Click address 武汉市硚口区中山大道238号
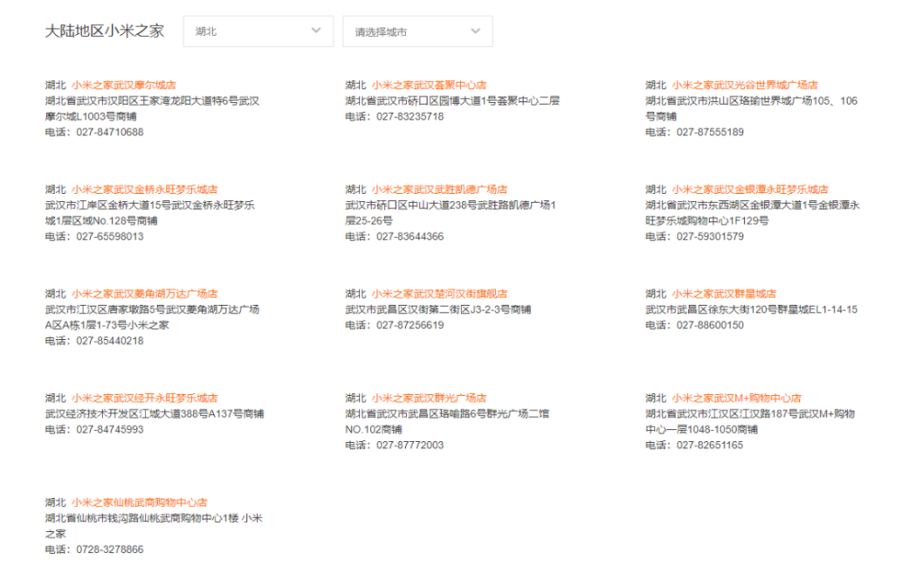The width and height of the screenshot is (902, 588). point(450,213)
